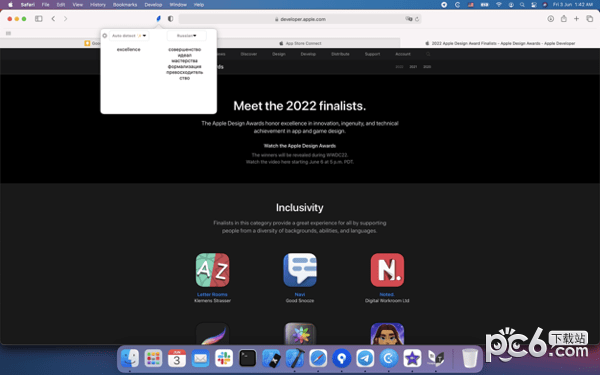
Task: Click search magnifier in Apple Developer nav
Action: (428, 54)
